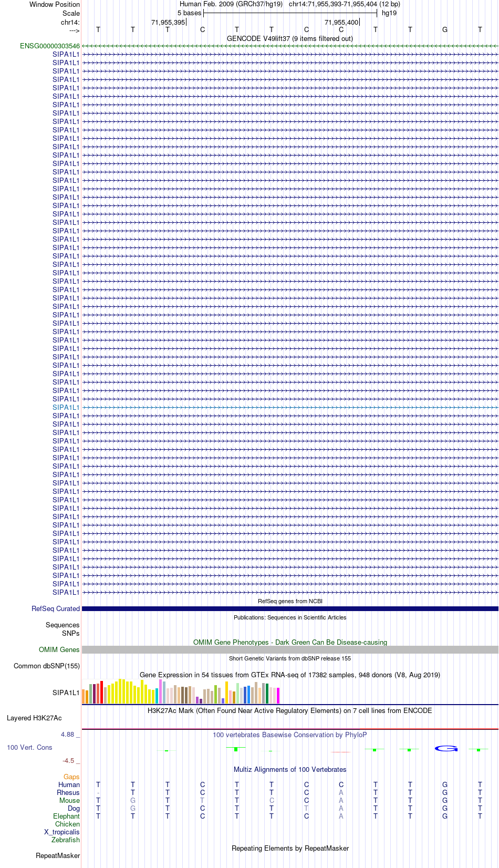The width and height of the screenshot is (499, 868).
Task: Open the RefSeq Curated track label
Action: [x=56, y=608]
